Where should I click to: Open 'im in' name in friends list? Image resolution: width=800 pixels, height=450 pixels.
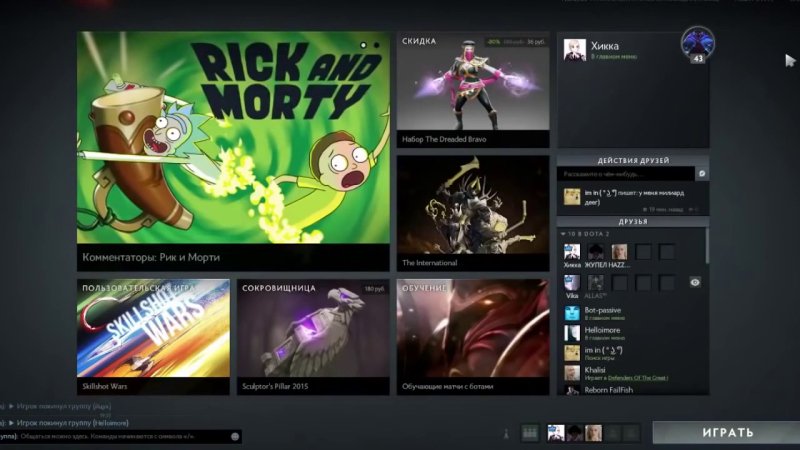603,350
